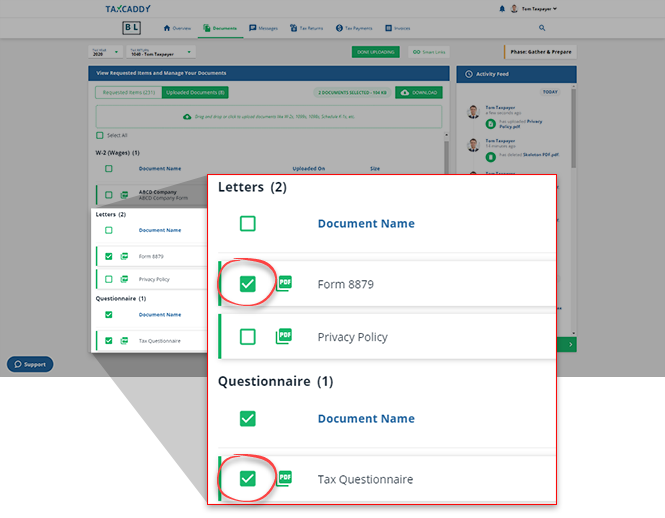Image resolution: width=665 pixels, height=518 pixels.
Task: Click 2 Documents Selected status label
Action: [352, 92]
